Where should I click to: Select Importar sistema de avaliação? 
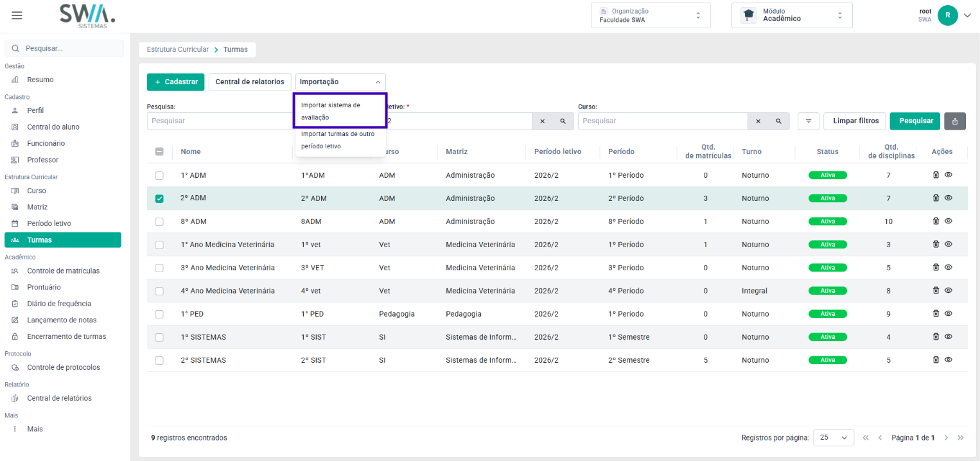[x=340, y=111]
